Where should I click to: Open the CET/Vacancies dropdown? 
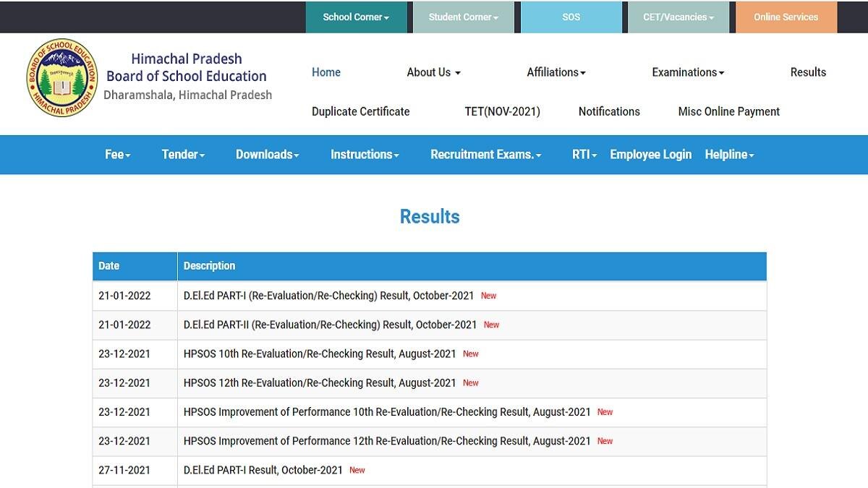[x=678, y=17]
